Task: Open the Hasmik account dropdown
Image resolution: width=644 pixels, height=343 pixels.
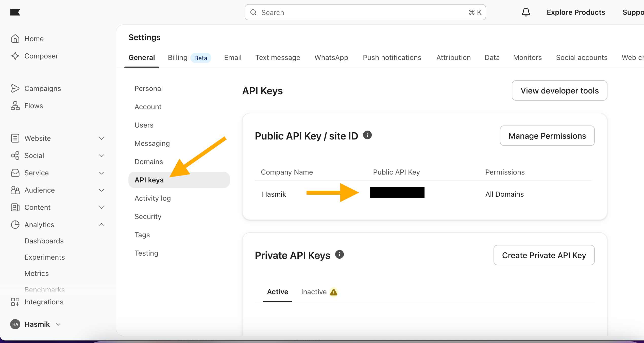Action: coord(36,324)
